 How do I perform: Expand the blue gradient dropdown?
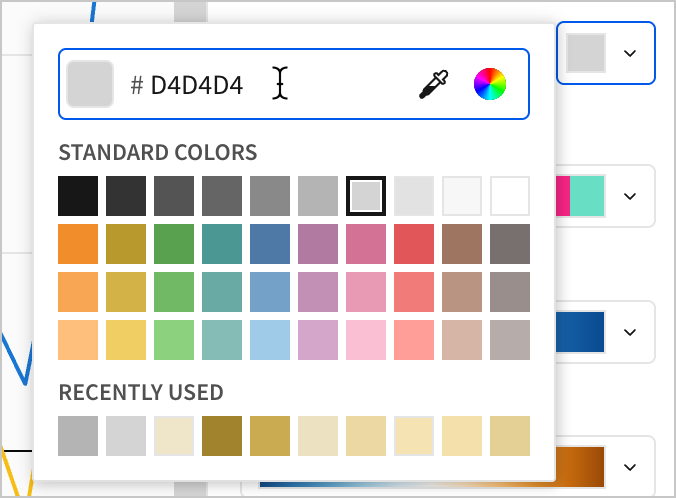pos(630,332)
